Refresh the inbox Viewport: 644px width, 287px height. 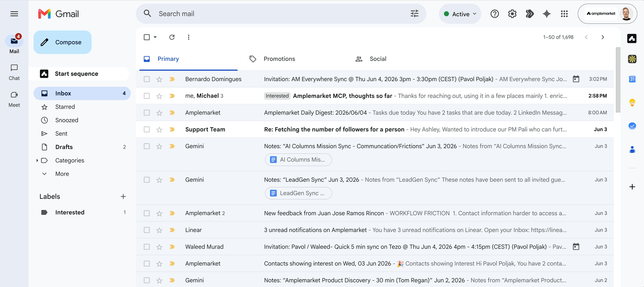tap(172, 37)
